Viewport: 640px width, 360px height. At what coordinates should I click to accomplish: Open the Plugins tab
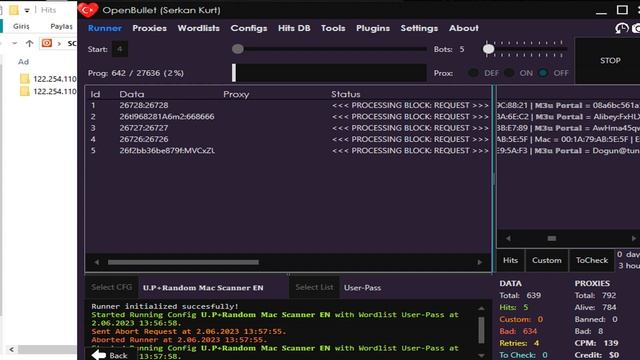[x=373, y=28]
